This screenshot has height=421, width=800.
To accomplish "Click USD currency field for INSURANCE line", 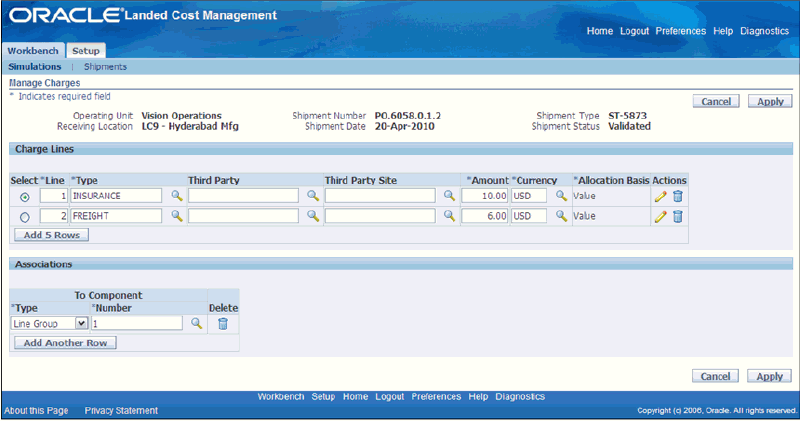I will (x=529, y=195).
